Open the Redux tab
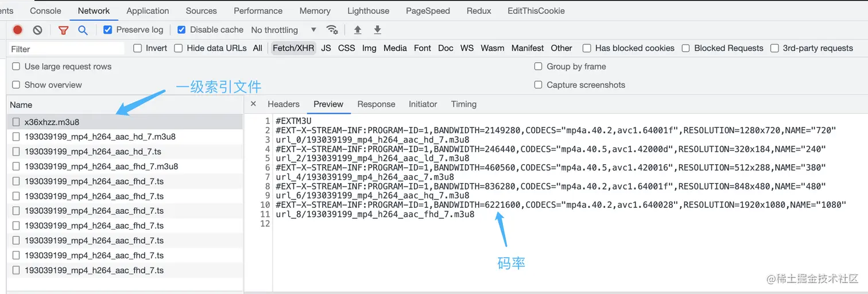The width and height of the screenshot is (868, 294). click(479, 11)
